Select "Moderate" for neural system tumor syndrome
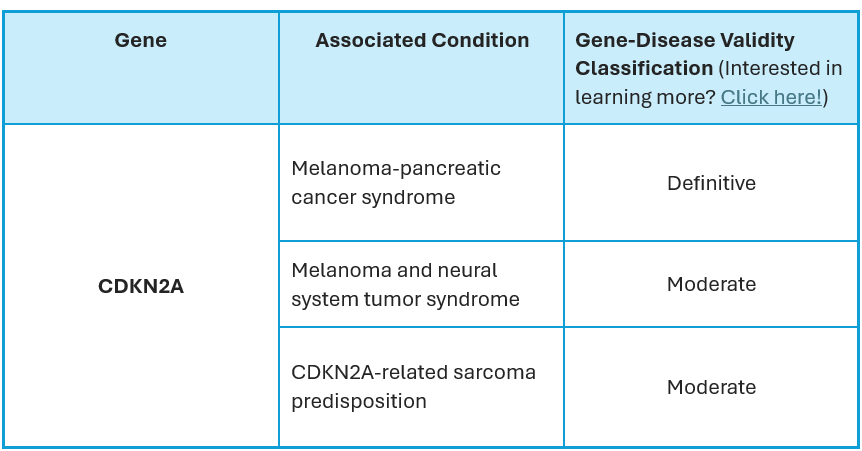 click(711, 285)
